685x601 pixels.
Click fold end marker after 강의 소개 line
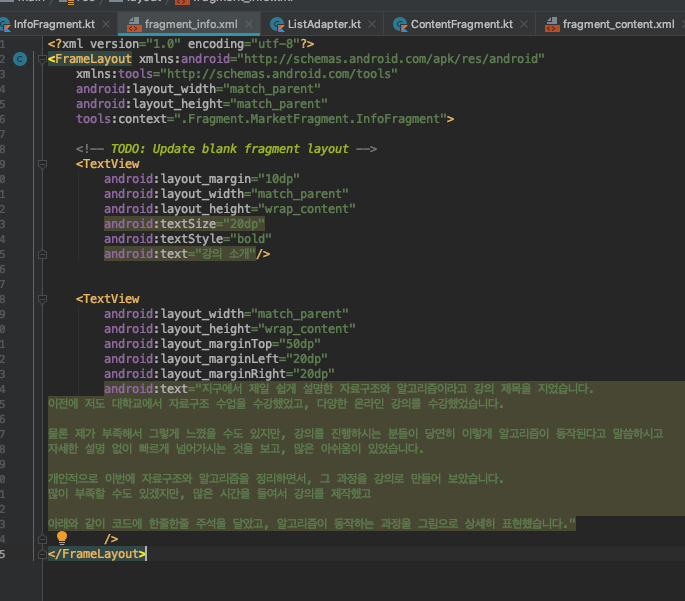pos(42,254)
